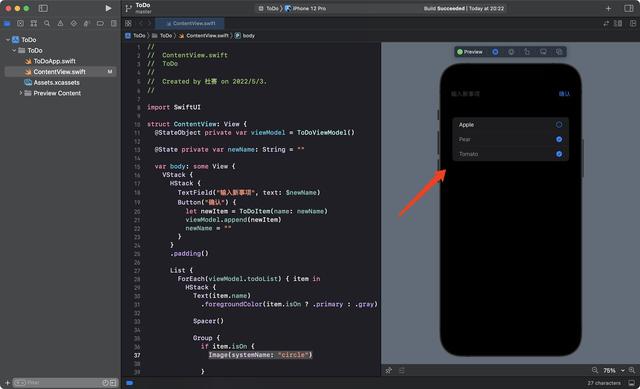The width and height of the screenshot is (640, 389).
Task: Collapse the ToDo group folder
Action: point(14,50)
